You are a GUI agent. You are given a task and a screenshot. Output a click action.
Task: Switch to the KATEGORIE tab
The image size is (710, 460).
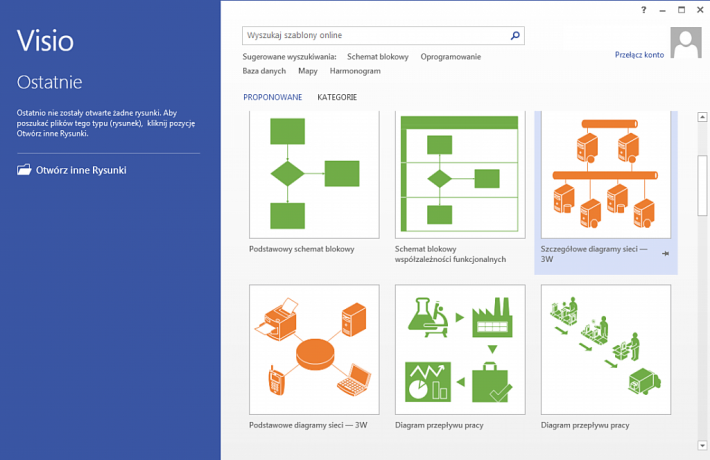pyautogui.click(x=337, y=97)
